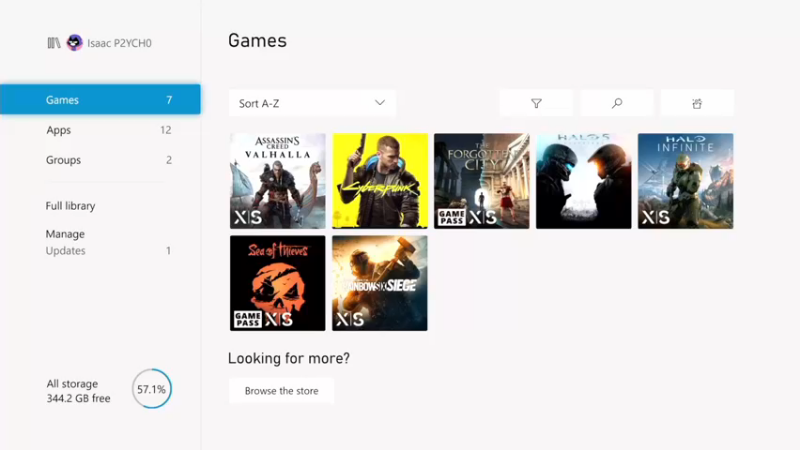Open Manage section
The image size is (800, 450).
[65, 234]
